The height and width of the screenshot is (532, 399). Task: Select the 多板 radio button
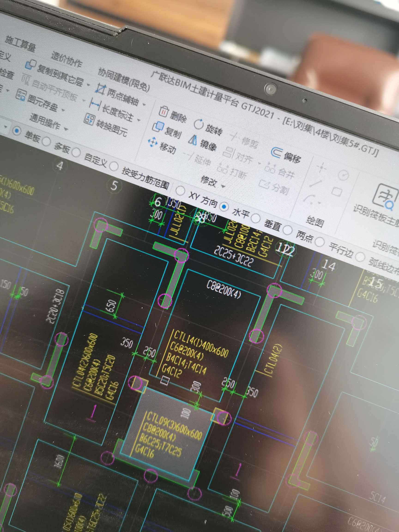pos(46,142)
